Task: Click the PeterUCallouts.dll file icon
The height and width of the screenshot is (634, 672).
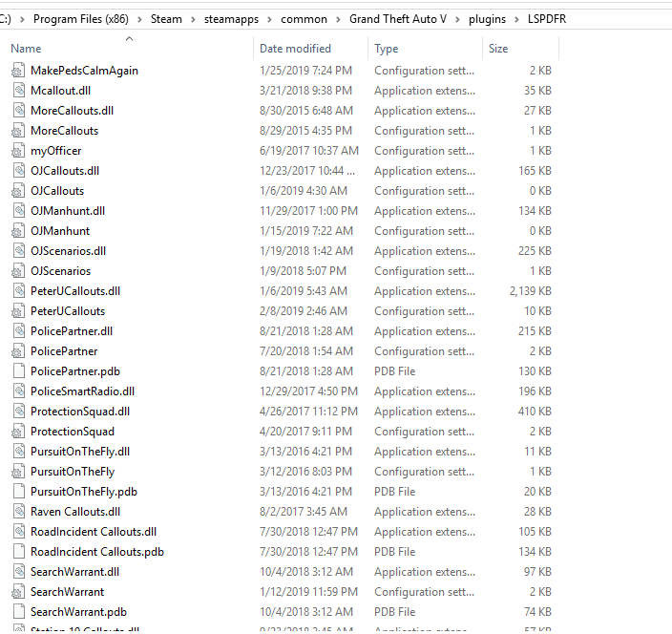Action: point(18,290)
